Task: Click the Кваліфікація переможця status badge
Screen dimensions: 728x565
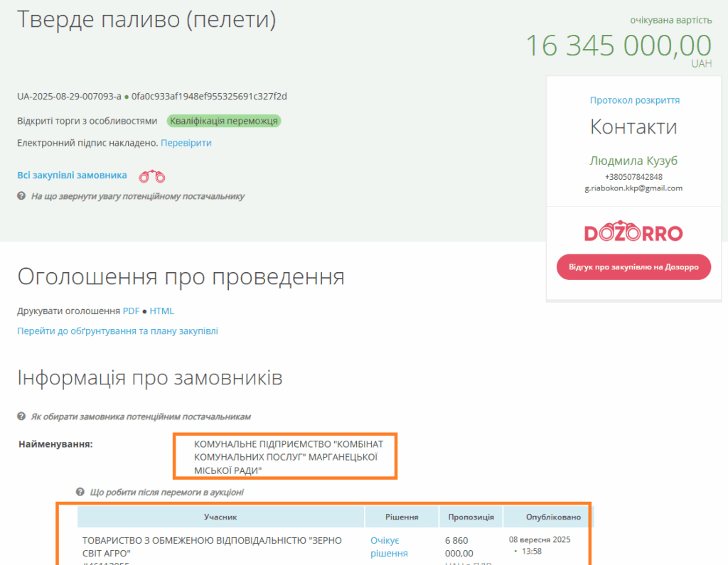Action: pos(224,121)
